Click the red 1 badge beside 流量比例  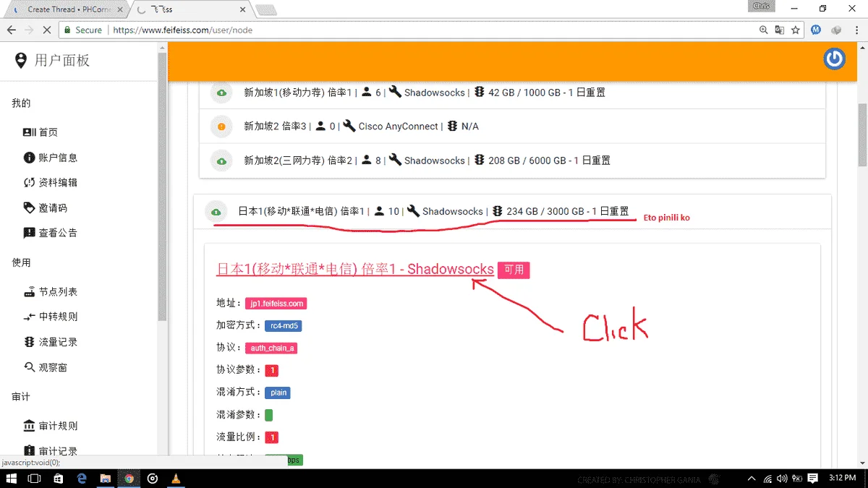coord(271,437)
